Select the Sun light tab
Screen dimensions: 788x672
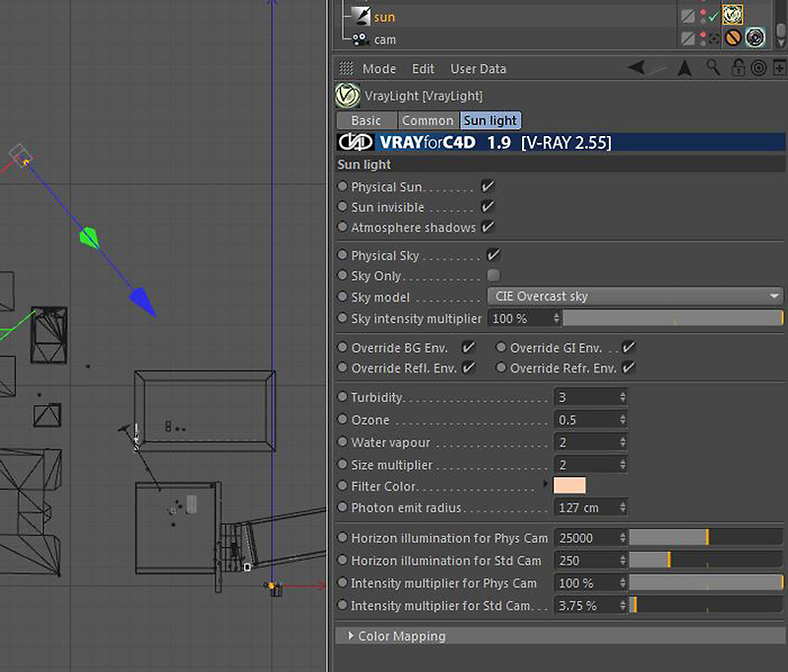click(x=490, y=120)
